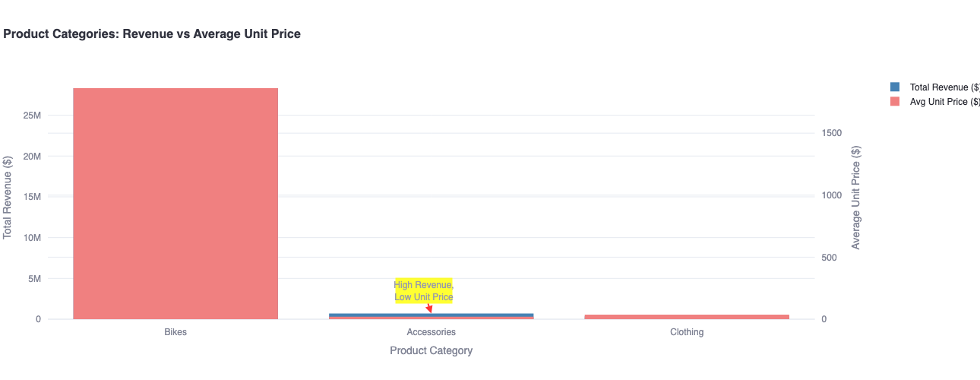The image size is (980, 380).
Task: Click the Bikes x-axis label
Action: click(175, 332)
